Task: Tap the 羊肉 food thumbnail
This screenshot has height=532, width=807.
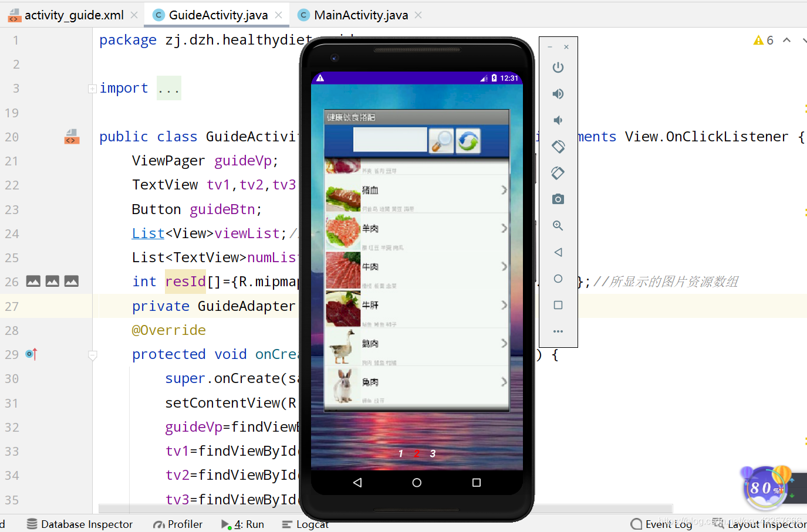Action: click(343, 232)
